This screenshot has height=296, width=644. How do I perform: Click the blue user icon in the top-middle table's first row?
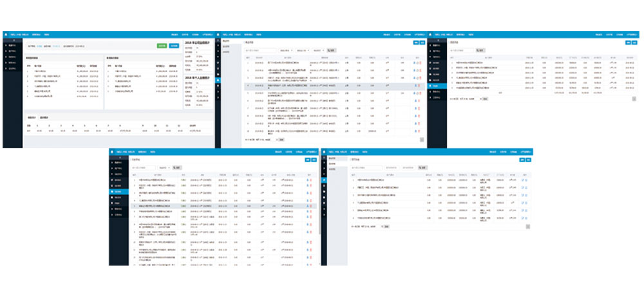415,62
